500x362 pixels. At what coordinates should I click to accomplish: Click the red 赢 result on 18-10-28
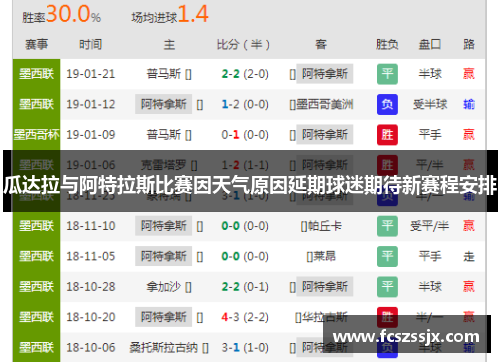(x=469, y=287)
